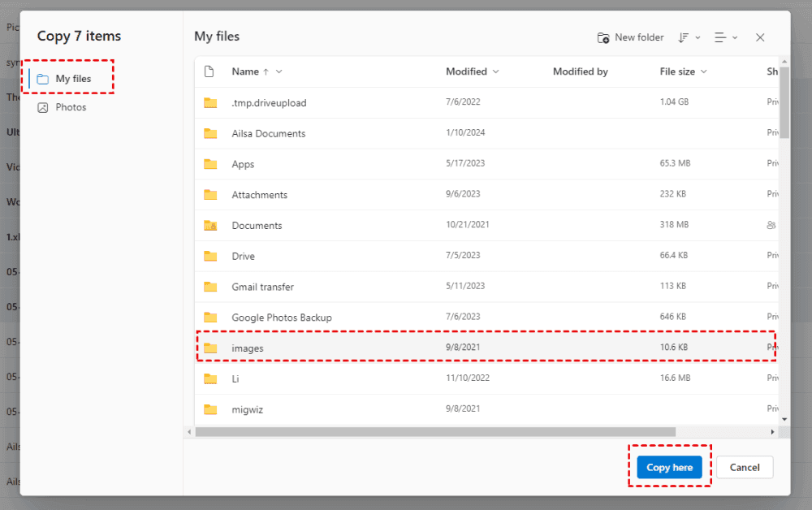Viewport: 812px width, 510px height.
Task: Click the scroll up arrow
Action: pyautogui.click(x=784, y=61)
